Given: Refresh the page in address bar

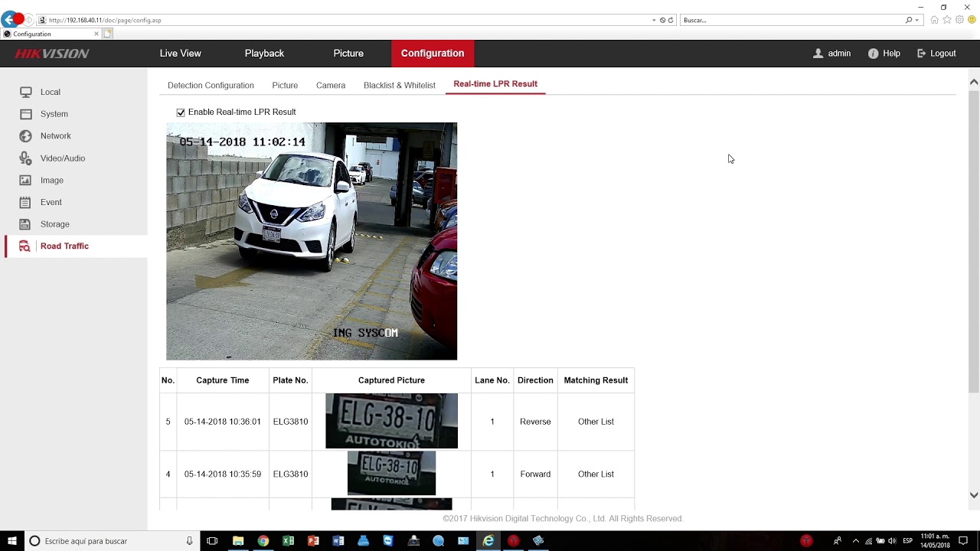Looking at the screenshot, I should point(671,20).
